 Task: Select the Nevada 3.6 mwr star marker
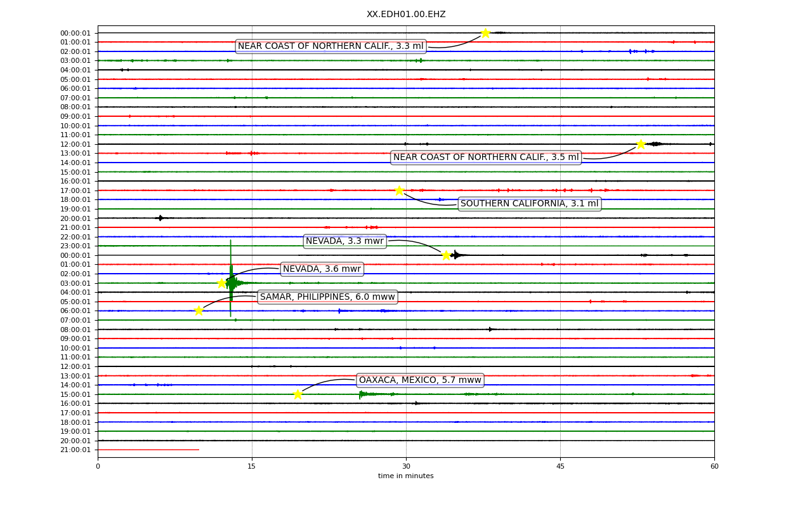pyautogui.click(x=221, y=283)
